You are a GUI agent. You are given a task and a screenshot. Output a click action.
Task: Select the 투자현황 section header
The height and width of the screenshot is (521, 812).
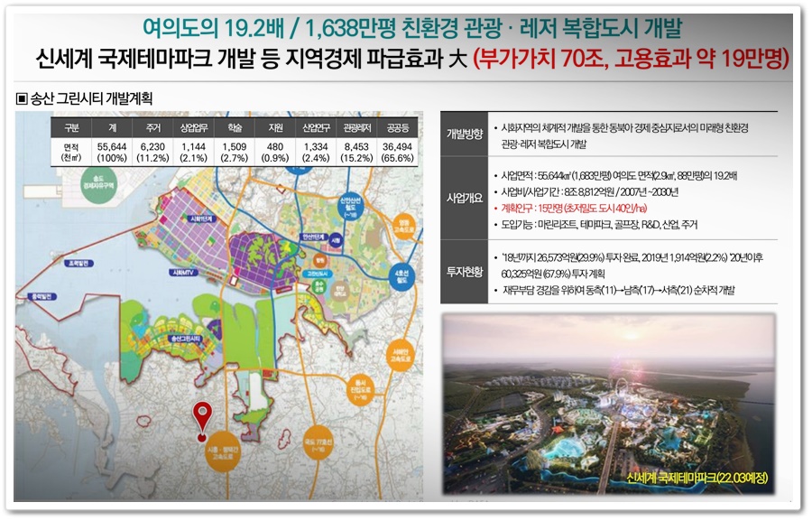(x=464, y=272)
